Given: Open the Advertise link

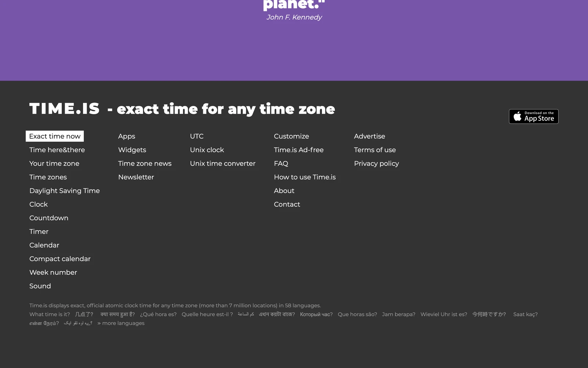Looking at the screenshot, I should click(370, 136).
